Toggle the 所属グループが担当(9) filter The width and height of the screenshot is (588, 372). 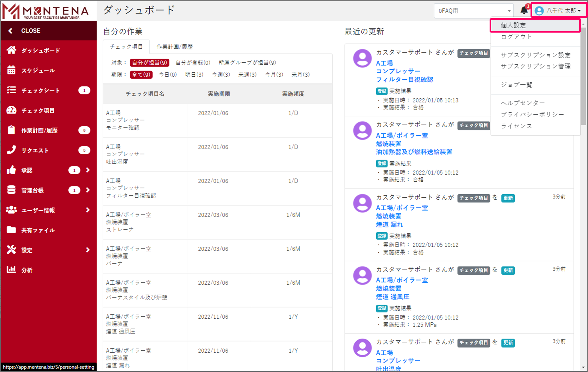pos(247,63)
